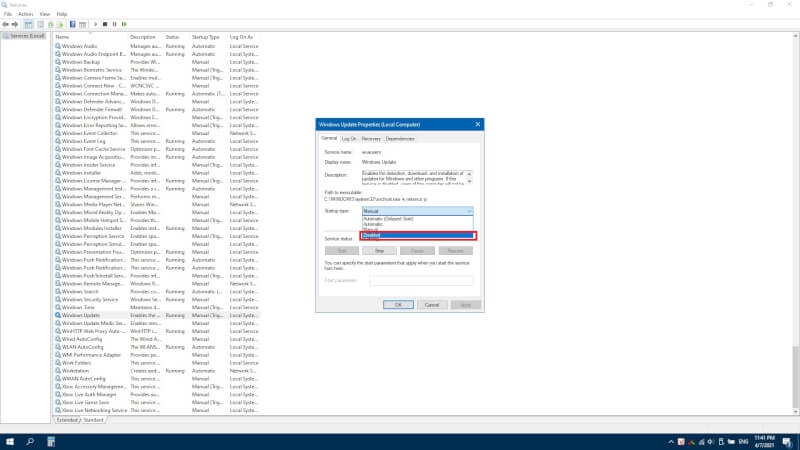Select the Windows Installer service row
This screenshot has width=800, height=450.
coord(157,172)
